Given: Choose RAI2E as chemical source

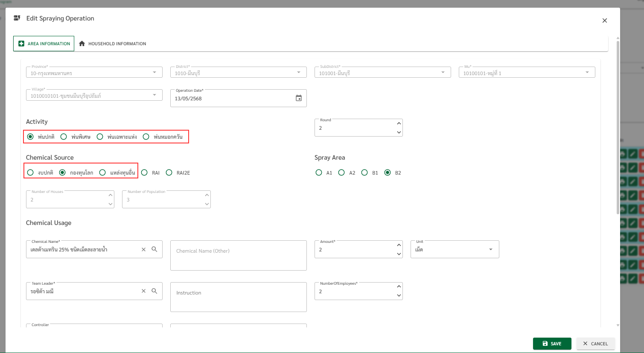Looking at the screenshot, I should tap(169, 172).
